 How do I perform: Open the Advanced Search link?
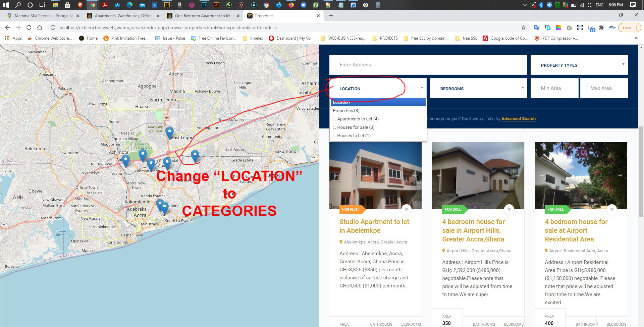518,119
